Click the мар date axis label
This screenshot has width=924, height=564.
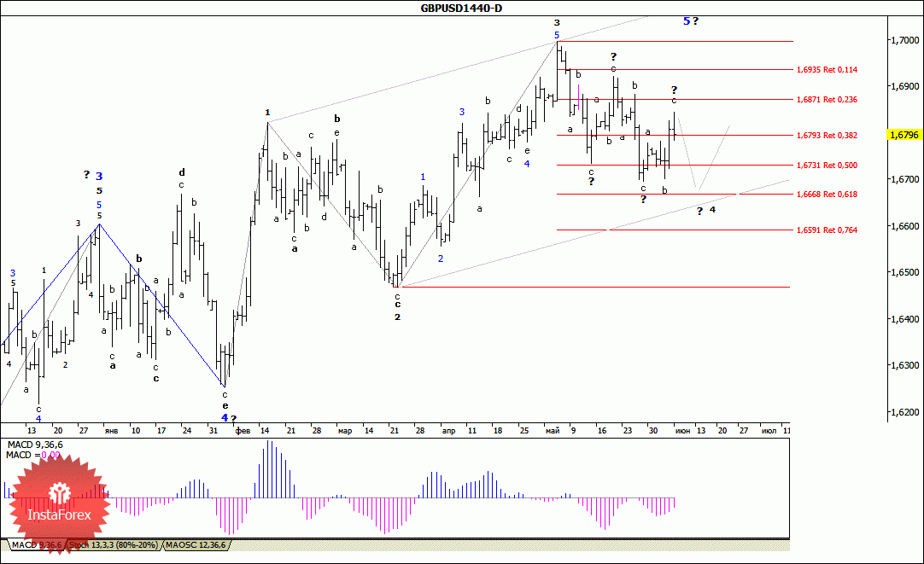345,431
